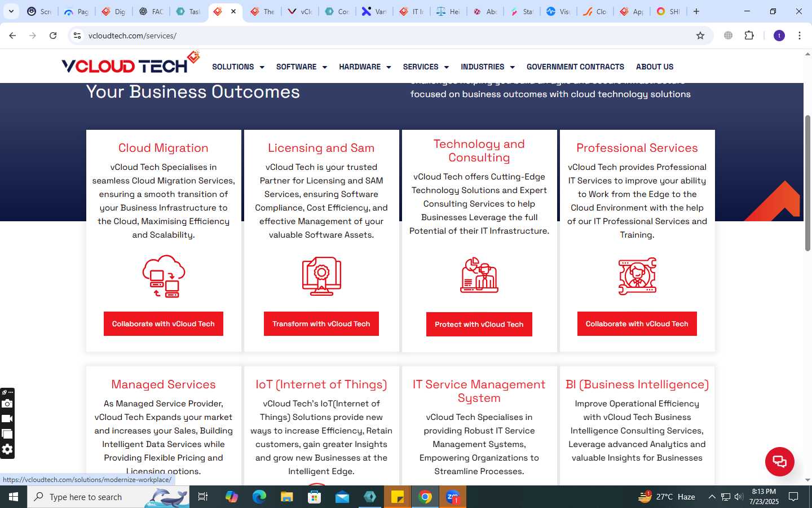The image size is (812, 508).
Task: Switch to the FAC browser tab
Action: tap(151, 11)
